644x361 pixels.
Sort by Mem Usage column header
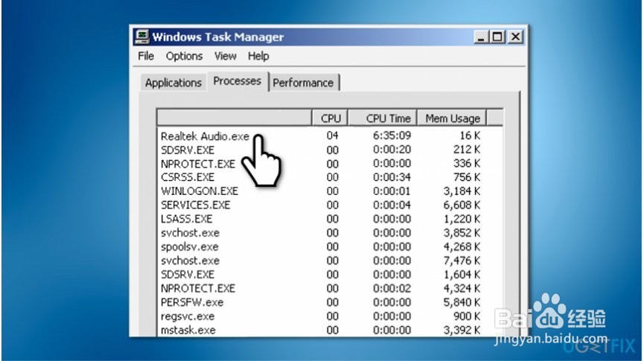pyautogui.click(x=453, y=118)
